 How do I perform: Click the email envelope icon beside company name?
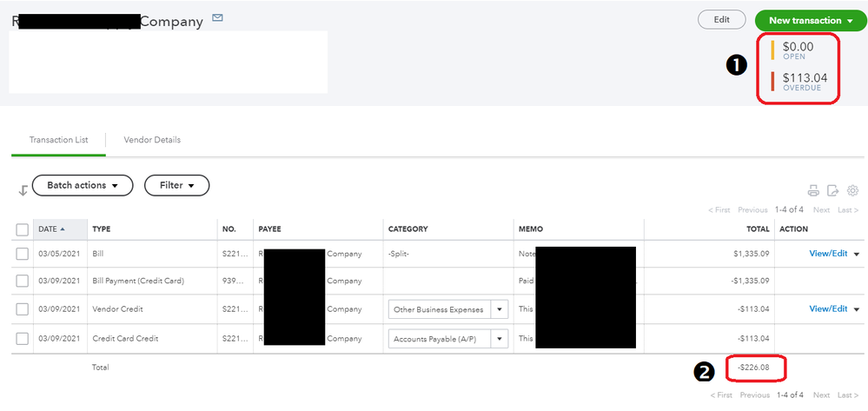(x=217, y=18)
